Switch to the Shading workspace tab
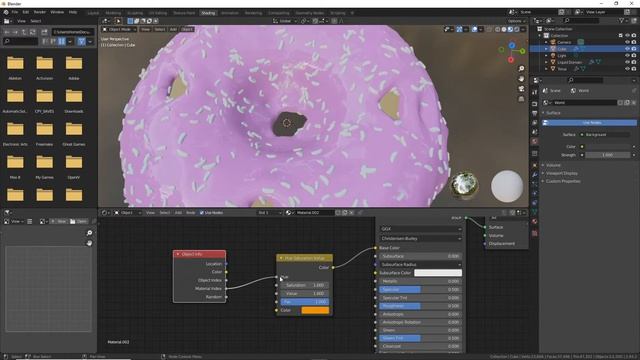 coord(208,13)
